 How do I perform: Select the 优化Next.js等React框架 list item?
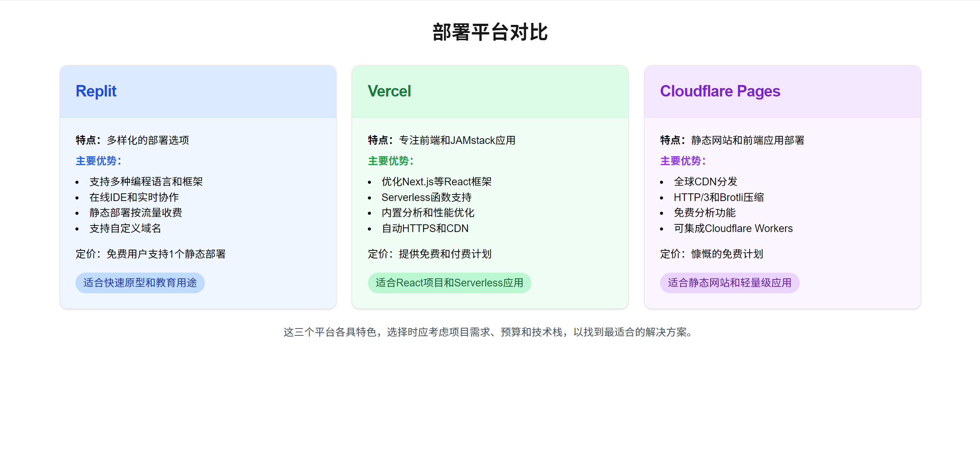437,182
